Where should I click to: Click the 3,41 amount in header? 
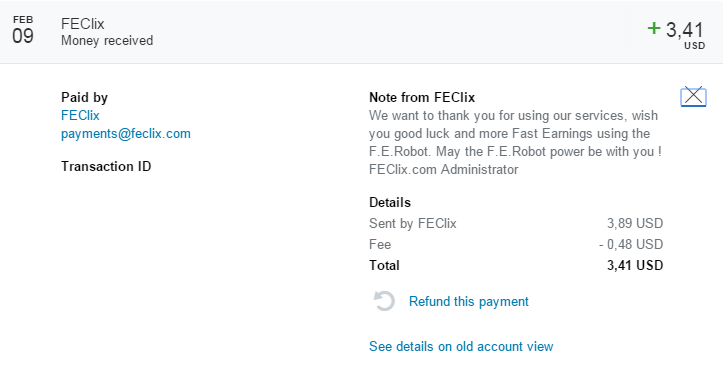685,30
